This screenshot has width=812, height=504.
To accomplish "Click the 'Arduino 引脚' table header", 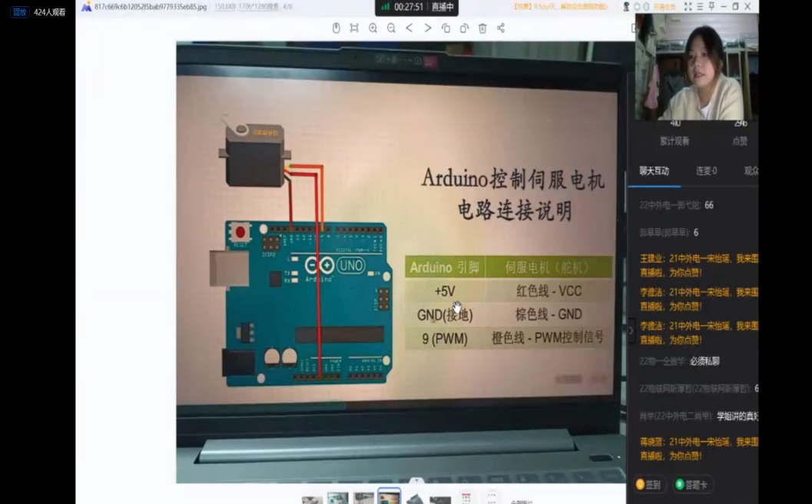I will click(445, 267).
